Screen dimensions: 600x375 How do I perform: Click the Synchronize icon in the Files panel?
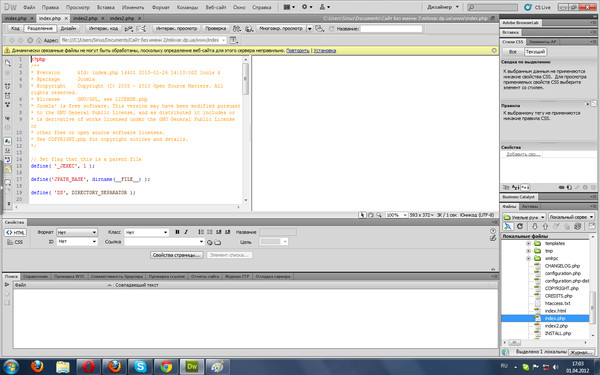577,227
